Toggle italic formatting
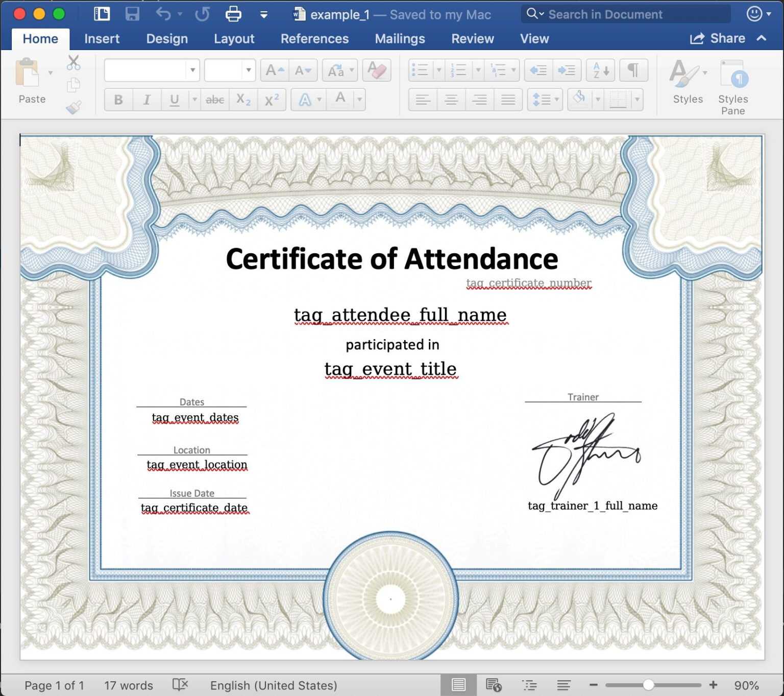Screen dimensions: 784x696 coord(146,100)
